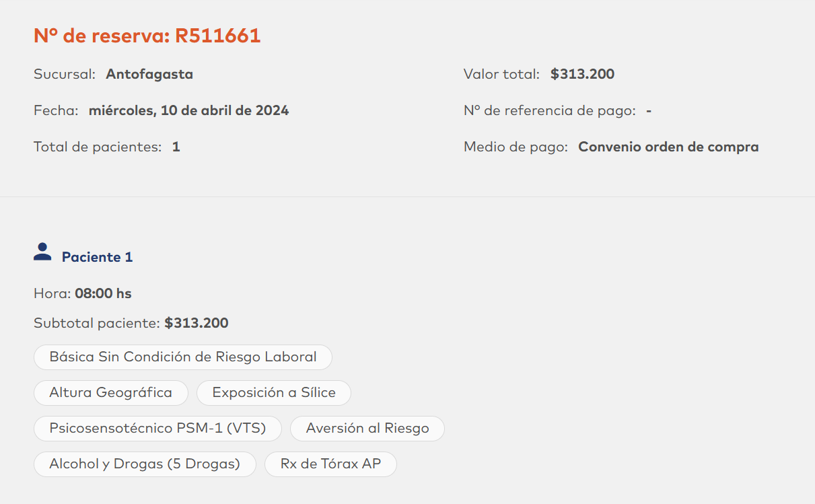Click the Sucursal field label
This screenshot has width=815, height=504.
click(x=65, y=74)
